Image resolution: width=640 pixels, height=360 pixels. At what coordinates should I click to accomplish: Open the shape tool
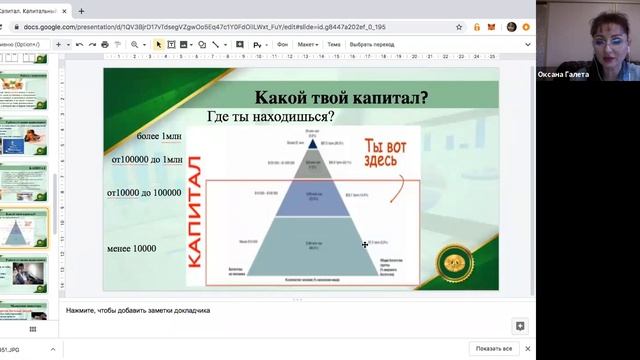[202, 44]
